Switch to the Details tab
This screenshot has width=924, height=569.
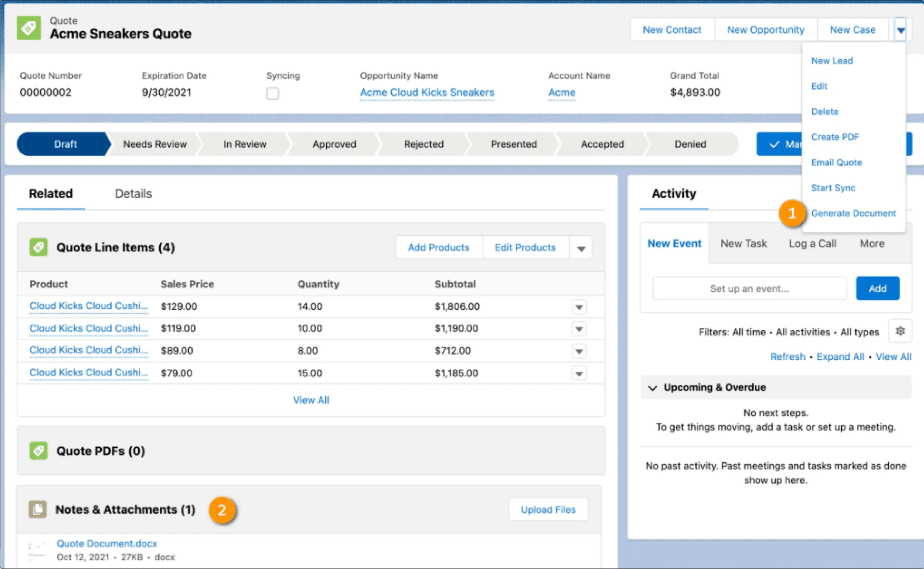pyautogui.click(x=133, y=193)
